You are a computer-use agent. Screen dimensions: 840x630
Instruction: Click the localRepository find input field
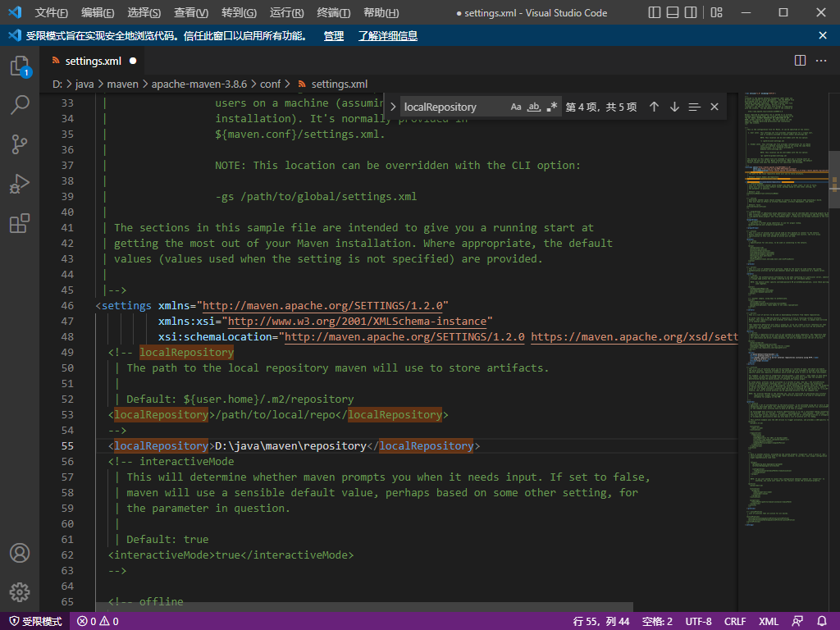point(453,107)
